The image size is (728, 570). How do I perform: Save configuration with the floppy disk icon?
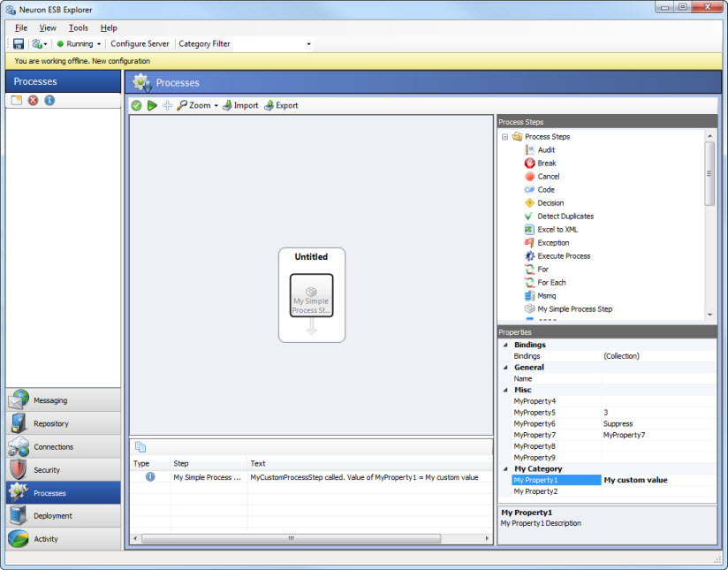[18, 43]
